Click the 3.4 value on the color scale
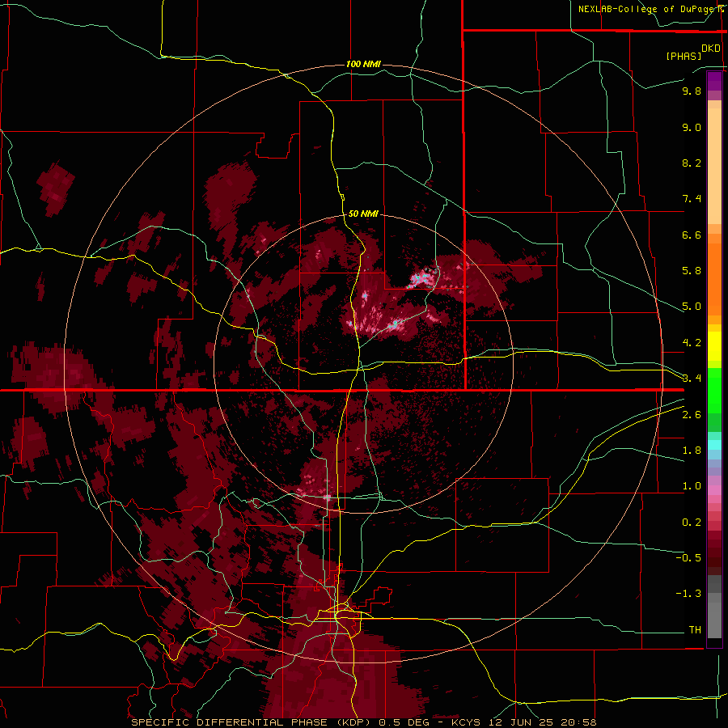This screenshot has width=728, height=728. [x=692, y=379]
